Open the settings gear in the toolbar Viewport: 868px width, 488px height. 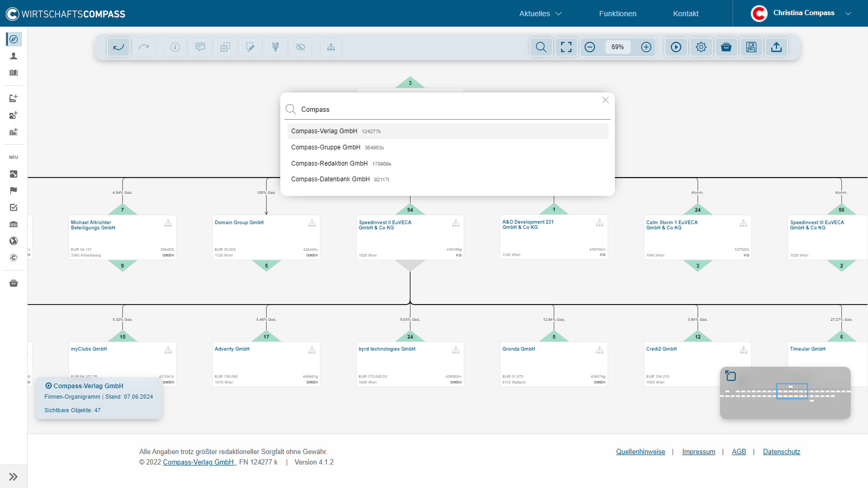(x=701, y=47)
